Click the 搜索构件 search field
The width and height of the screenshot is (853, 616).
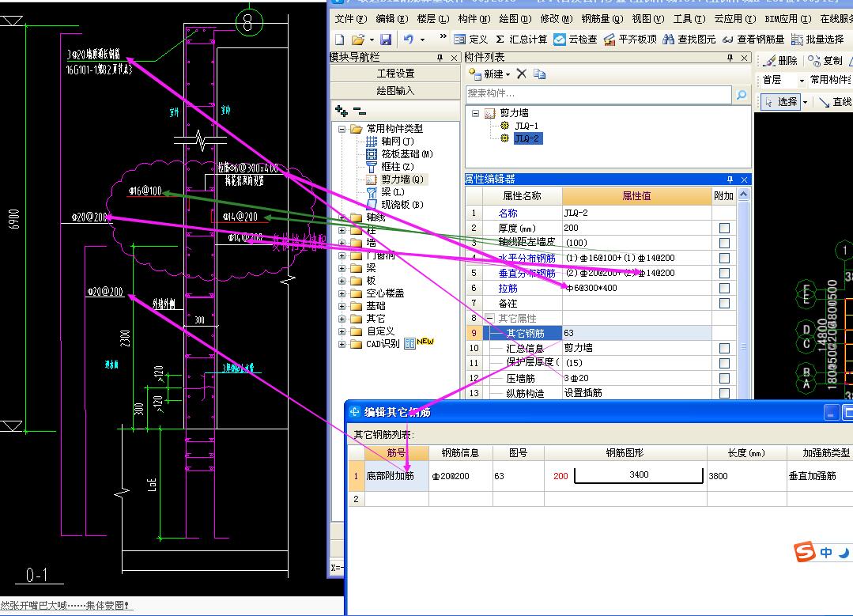point(598,93)
